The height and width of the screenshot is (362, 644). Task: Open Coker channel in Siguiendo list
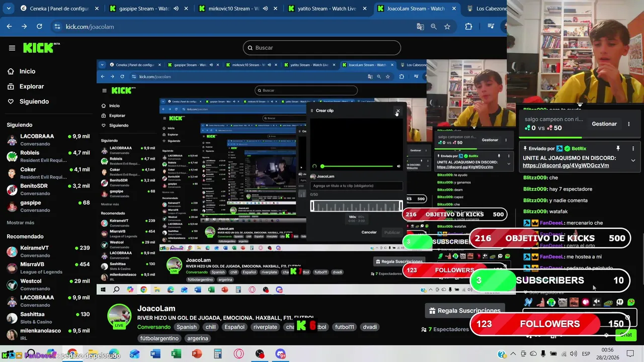pyautogui.click(x=48, y=173)
